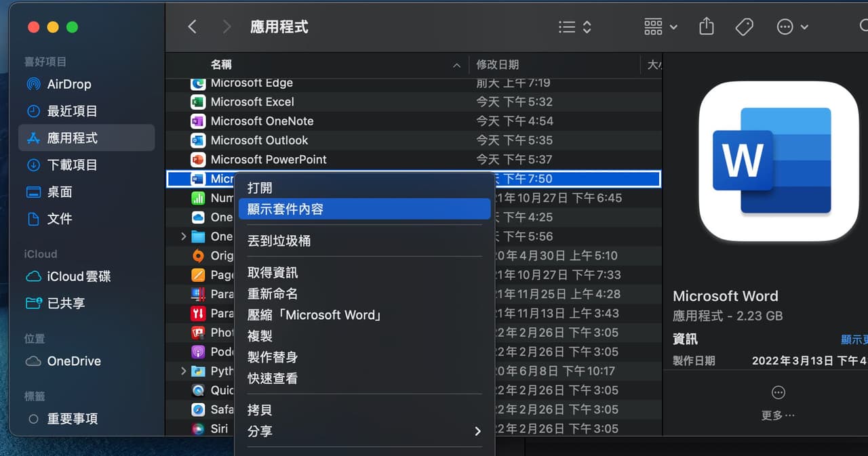Click the Microsoft OneNote file name
This screenshot has height=456, width=868.
coord(262,121)
